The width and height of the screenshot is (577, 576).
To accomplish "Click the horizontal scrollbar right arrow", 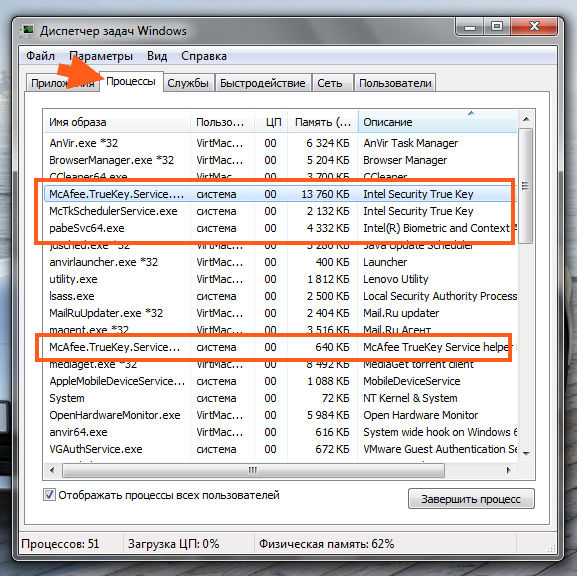I will 509,470.
